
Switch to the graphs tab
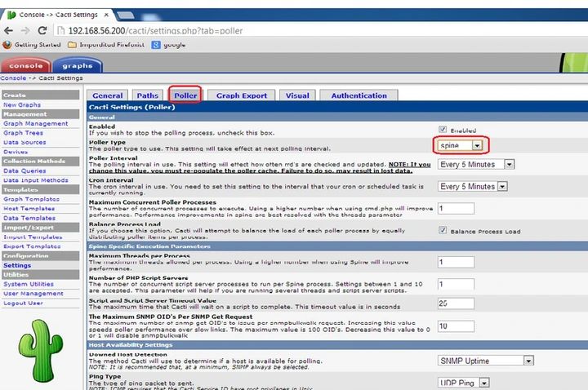(x=78, y=65)
